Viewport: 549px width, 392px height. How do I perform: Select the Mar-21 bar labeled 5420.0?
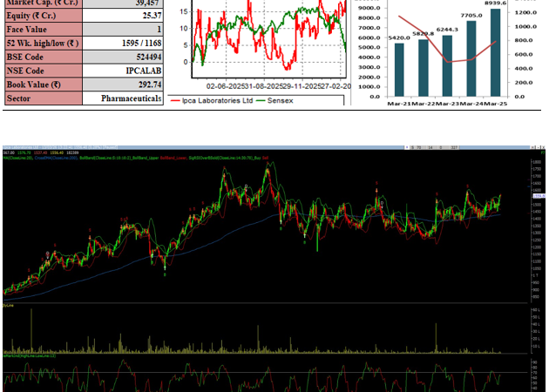(x=399, y=69)
